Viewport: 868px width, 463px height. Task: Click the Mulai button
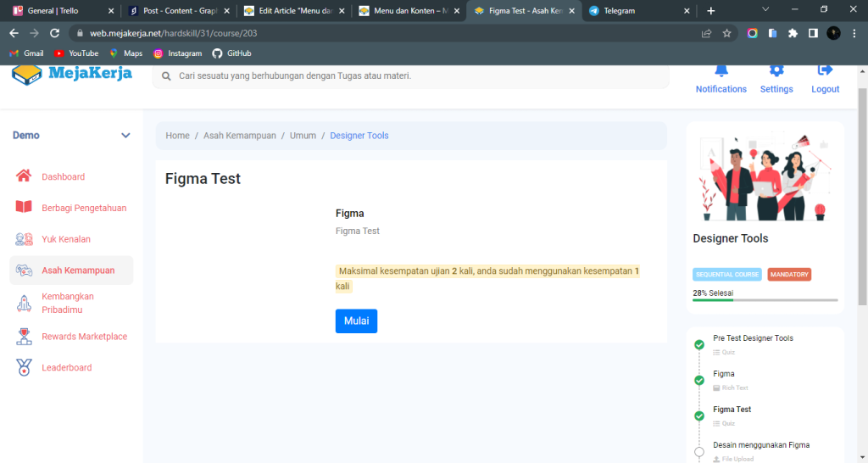coord(356,321)
